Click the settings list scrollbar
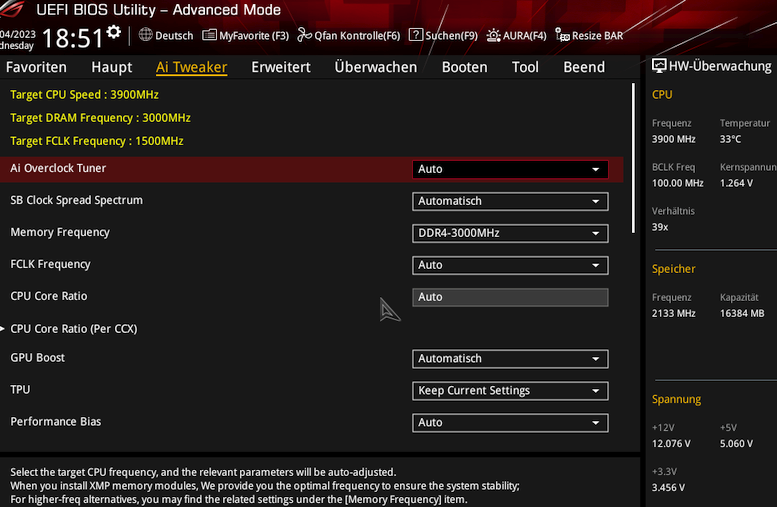The width and height of the screenshot is (777, 507). (633, 158)
